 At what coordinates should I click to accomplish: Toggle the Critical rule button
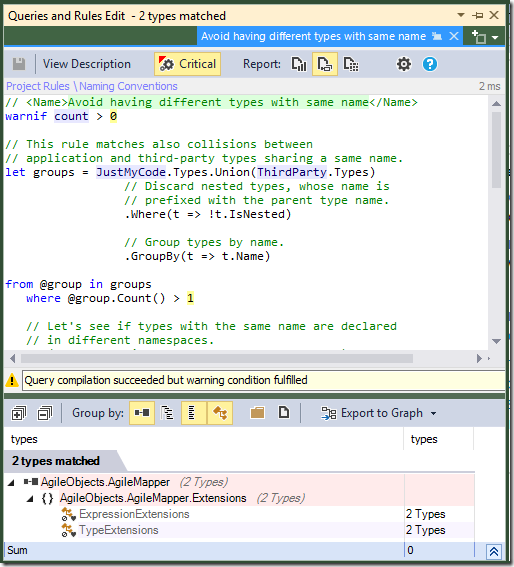coord(187,64)
